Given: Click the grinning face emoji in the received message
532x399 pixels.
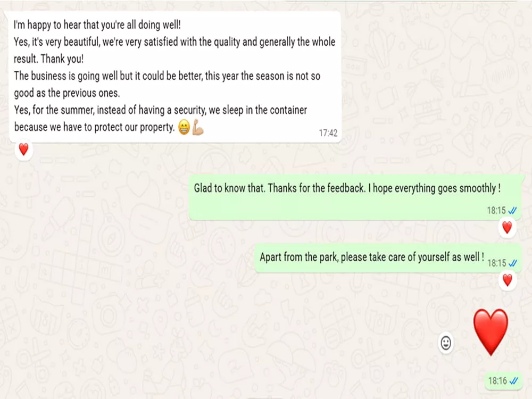Looking at the screenshot, I should [x=184, y=127].
